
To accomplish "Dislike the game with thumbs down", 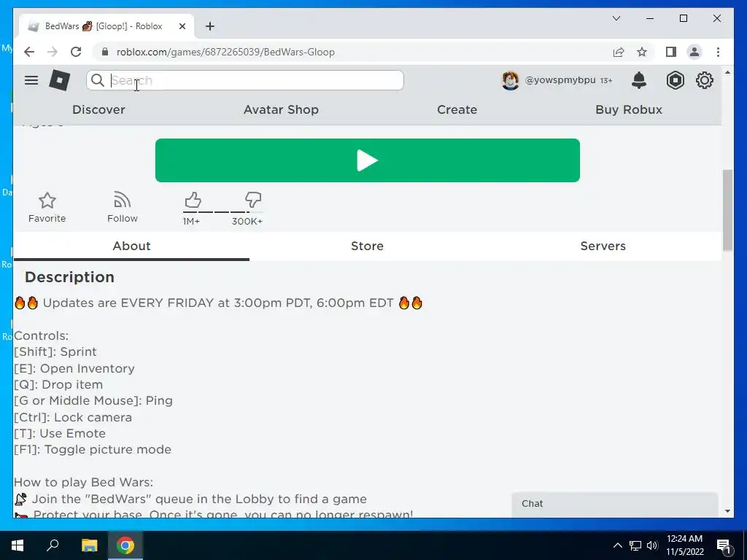I will pyautogui.click(x=253, y=200).
